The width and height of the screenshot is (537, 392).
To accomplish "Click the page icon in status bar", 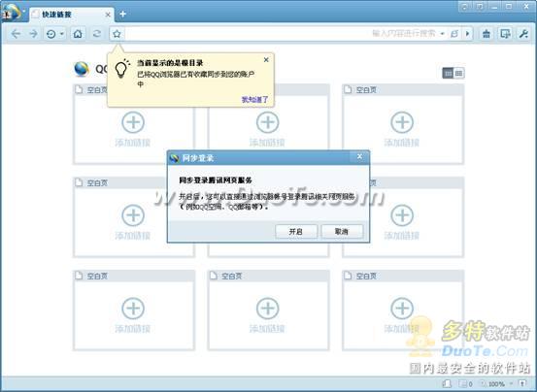I will click(447, 384).
